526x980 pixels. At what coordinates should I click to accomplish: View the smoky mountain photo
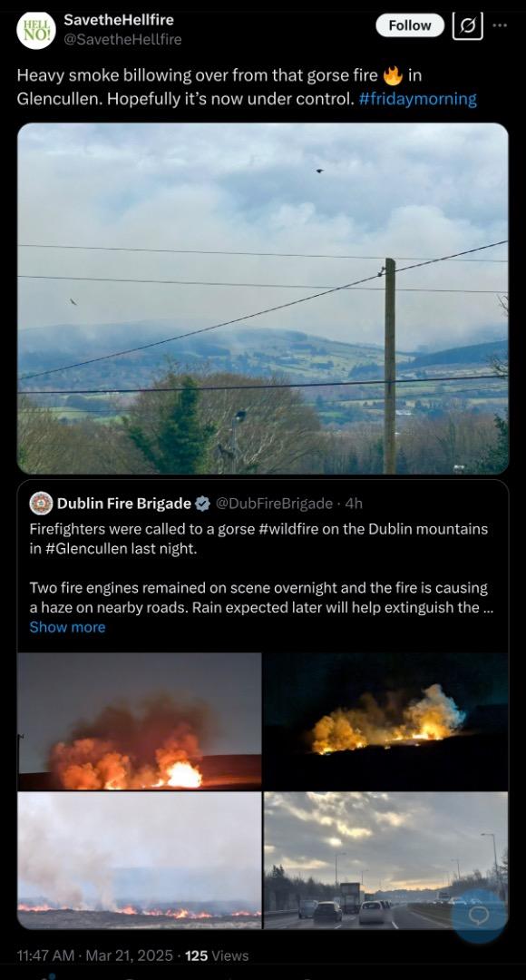pyautogui.click(x=263, y=299)
